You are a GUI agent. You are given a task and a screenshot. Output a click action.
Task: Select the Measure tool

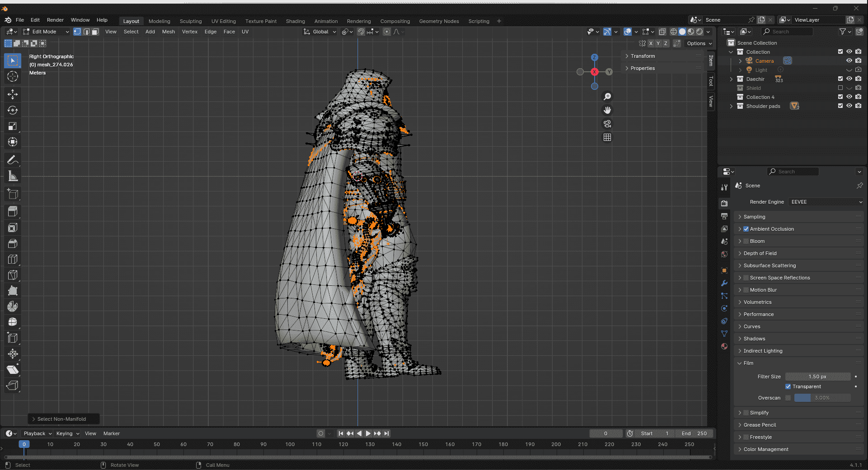(13, 176)
